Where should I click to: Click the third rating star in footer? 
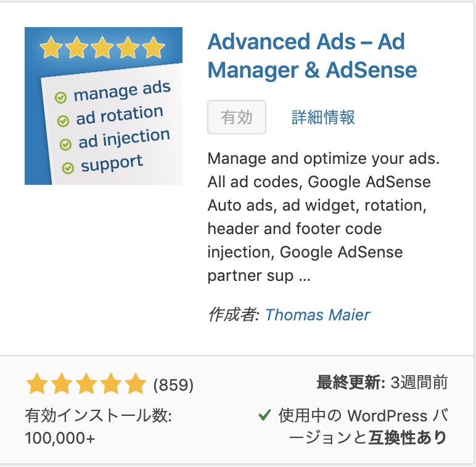pyautogui.click(x=86, y=384)
